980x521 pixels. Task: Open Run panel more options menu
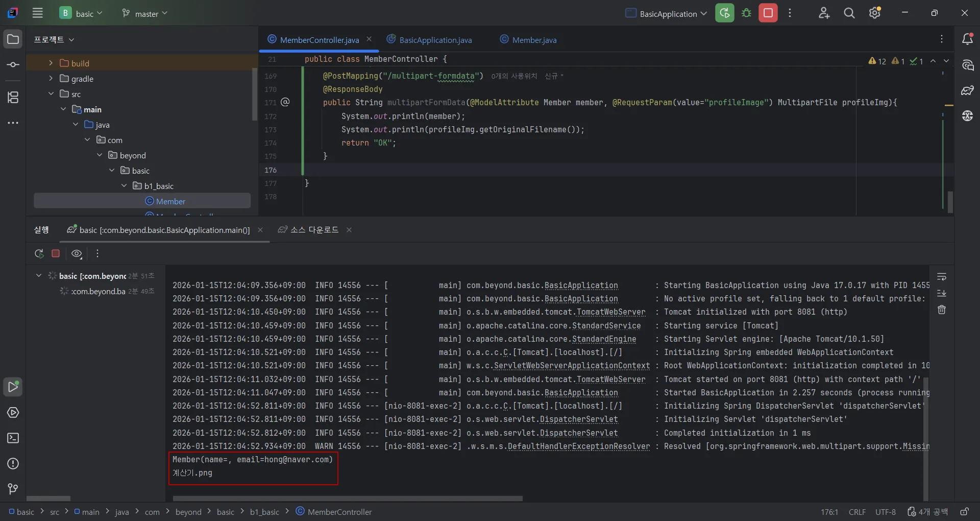[x=97, y=253]
